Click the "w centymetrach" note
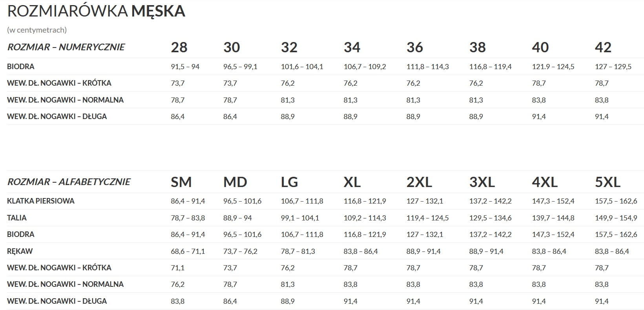 (37, 30)
